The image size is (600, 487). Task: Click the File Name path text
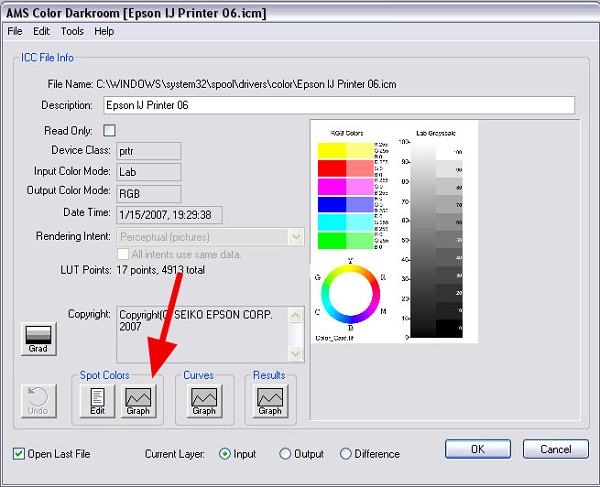pos(246,84)
